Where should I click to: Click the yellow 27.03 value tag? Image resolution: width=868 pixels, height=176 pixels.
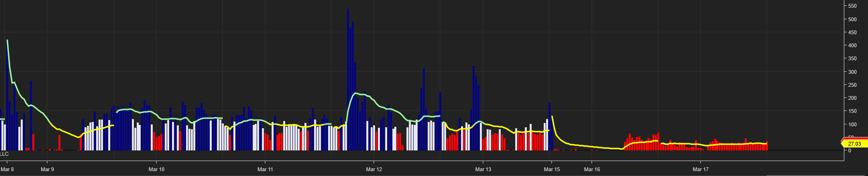pos(854,144)
